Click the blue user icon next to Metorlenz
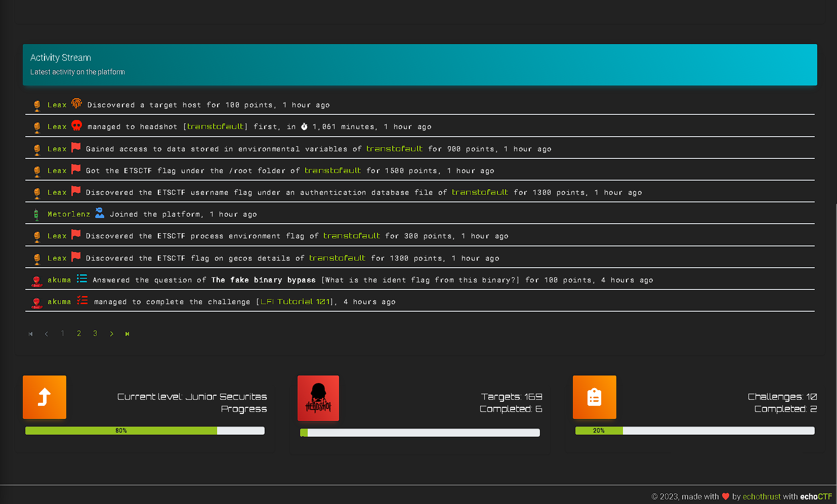This screenshot has width=837, height=504. (x=100, y=213)
